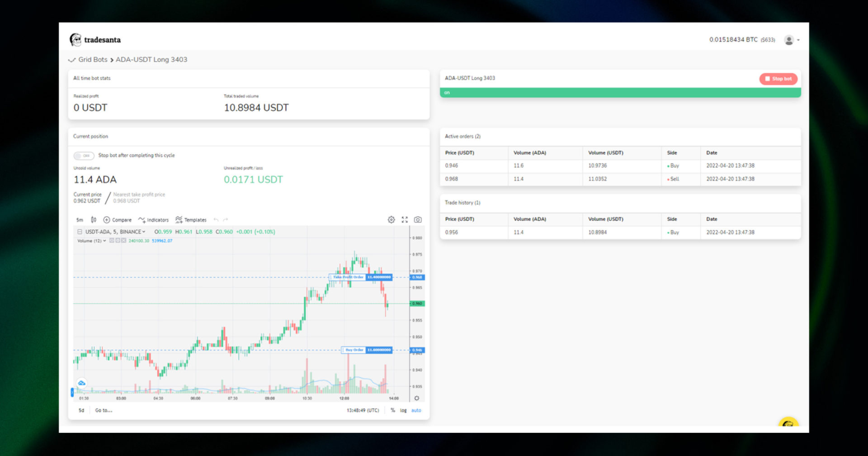Expand the Volume (12) indicator options
Viewport: 868px width, 456px height.
[x=104, y=241]
